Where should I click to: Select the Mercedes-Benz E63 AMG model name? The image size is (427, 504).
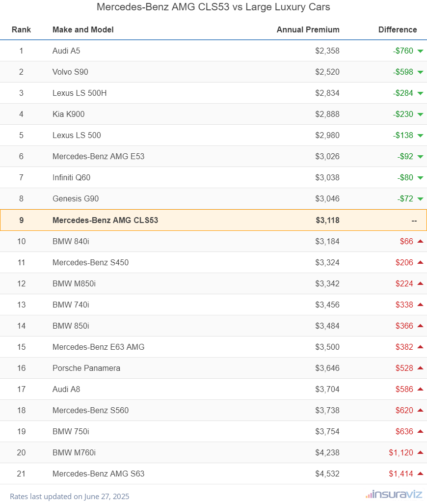pyautogui.click(x=98, y=347)
